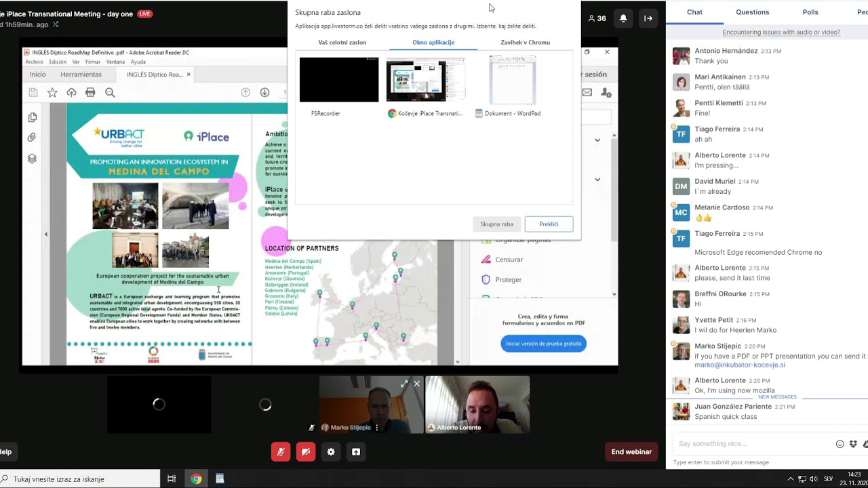Click the Prekliči button
This screenshot has width=868, height=488.
(x=549, y=224)
